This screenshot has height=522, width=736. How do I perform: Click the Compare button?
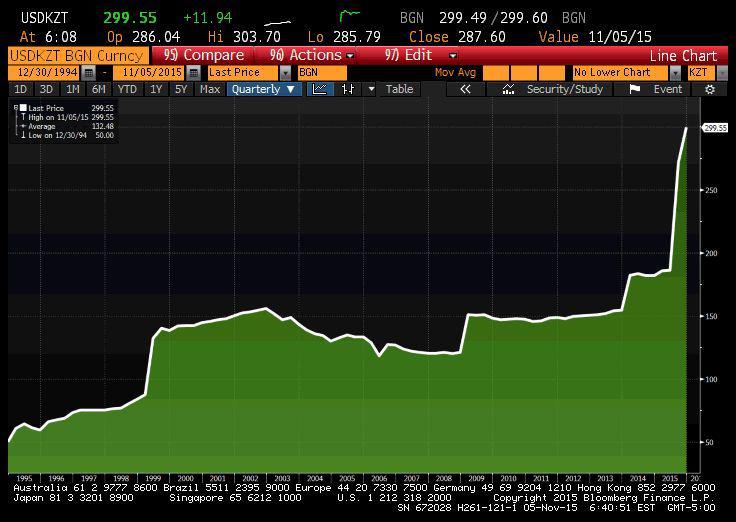coord(204,55)
